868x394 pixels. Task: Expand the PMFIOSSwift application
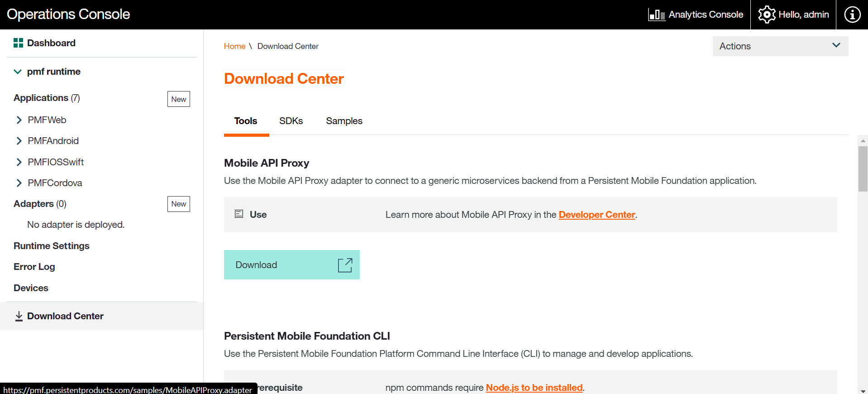pyautogui.click(x=19, y=162)
